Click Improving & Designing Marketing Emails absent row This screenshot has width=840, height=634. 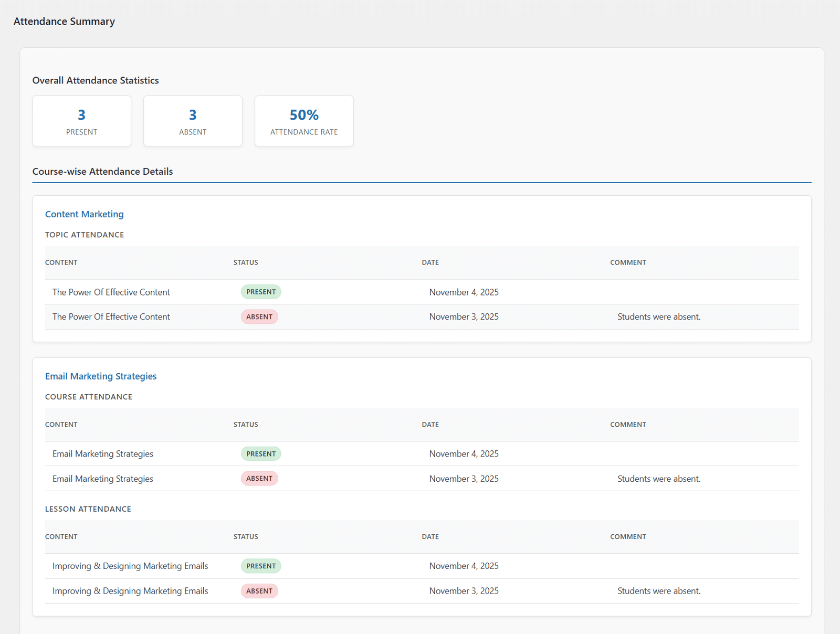pos(422,591)
